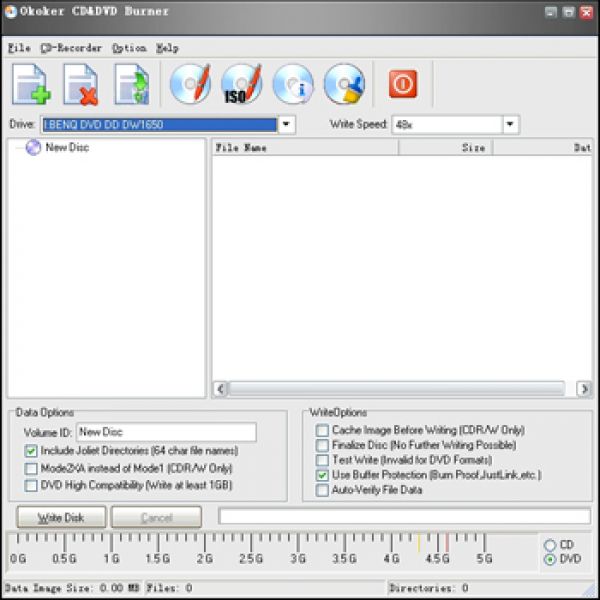Viewport: 600px width, 600px height.
Task: Click the red power exit icon
Action: 403,83
